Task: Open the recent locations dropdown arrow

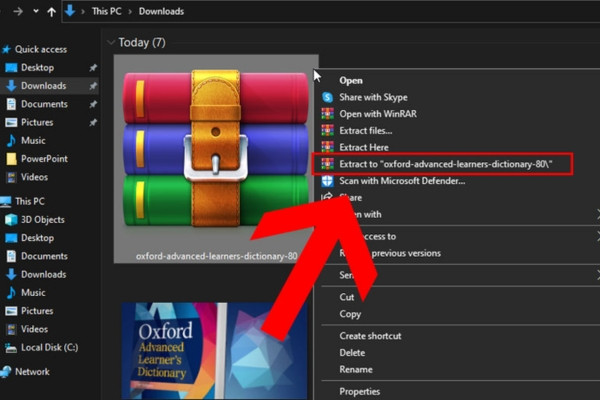Action: [36, 11]
